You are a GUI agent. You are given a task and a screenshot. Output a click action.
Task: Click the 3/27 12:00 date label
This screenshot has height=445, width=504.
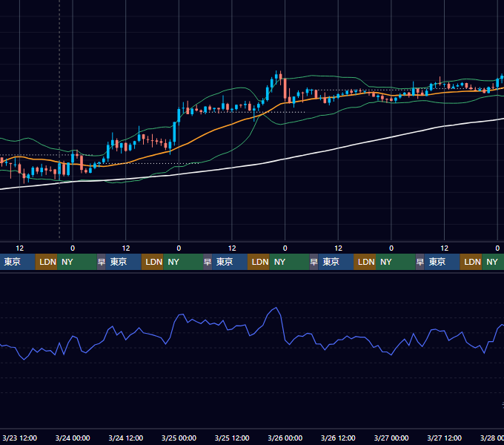pos(444,438)
